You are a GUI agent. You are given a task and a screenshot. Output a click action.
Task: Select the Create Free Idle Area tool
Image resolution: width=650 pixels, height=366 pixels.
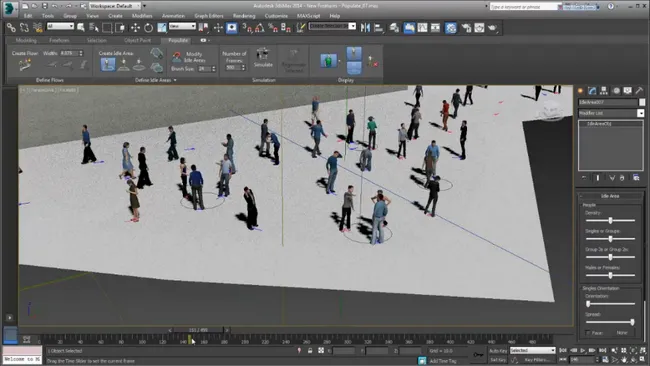pyautogui.click(x=108, y=64)
